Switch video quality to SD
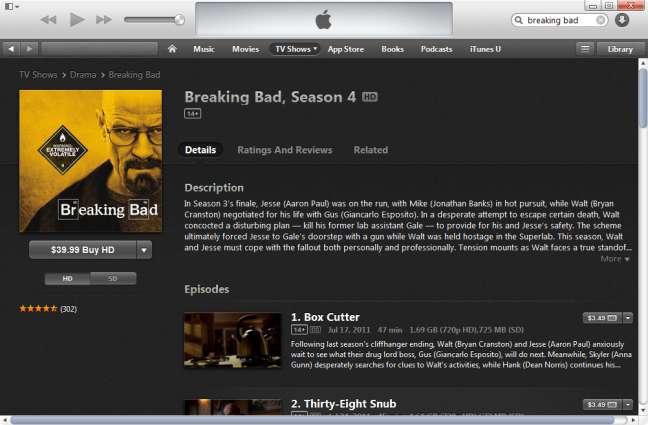The height and width of the screenshot is (425, 648). (113, 279)
